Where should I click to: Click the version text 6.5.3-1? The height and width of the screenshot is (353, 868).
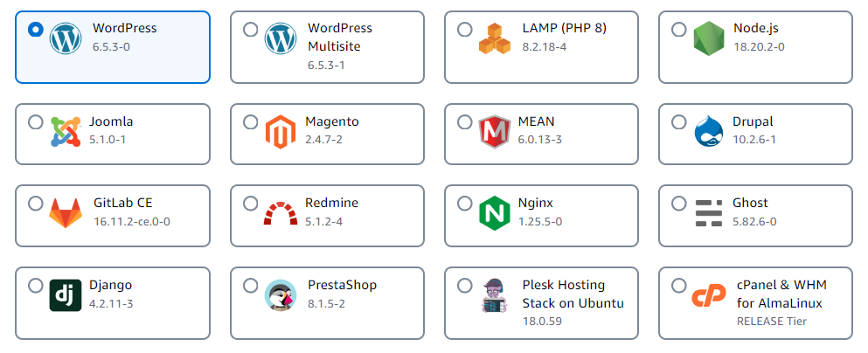click(326, 66)
